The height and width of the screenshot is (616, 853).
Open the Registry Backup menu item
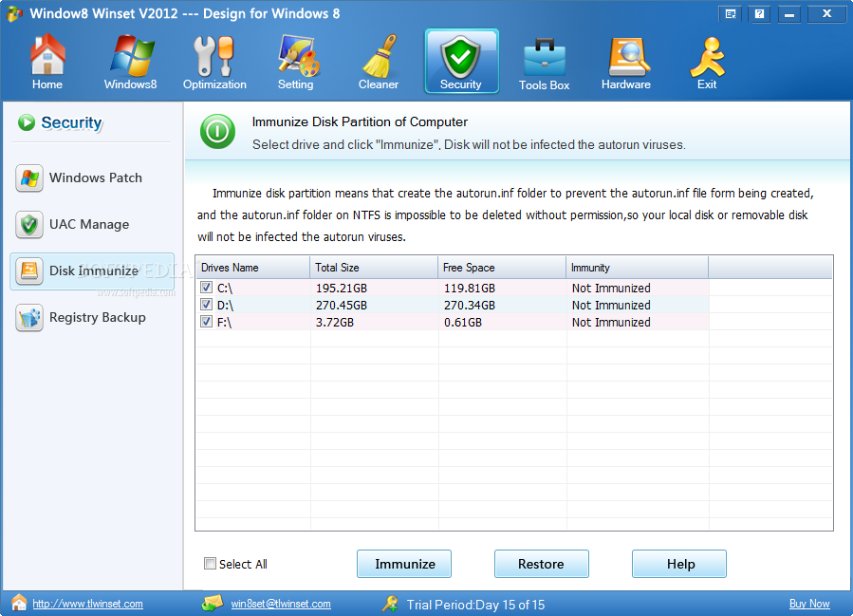92,317
